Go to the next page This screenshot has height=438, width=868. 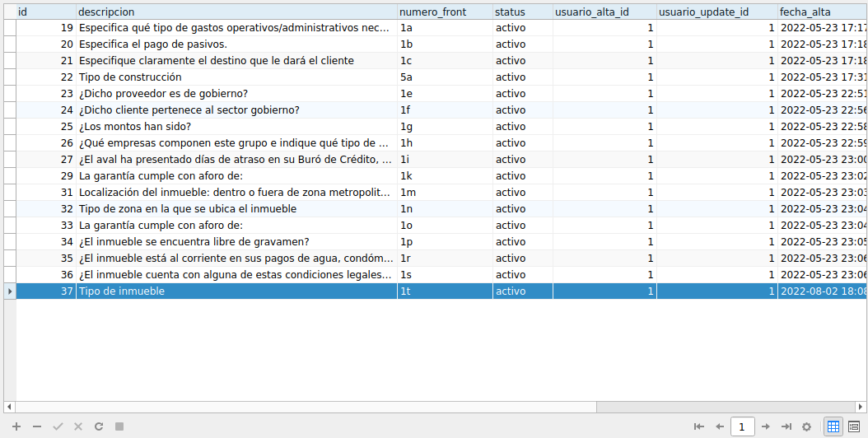pos(766,426)
